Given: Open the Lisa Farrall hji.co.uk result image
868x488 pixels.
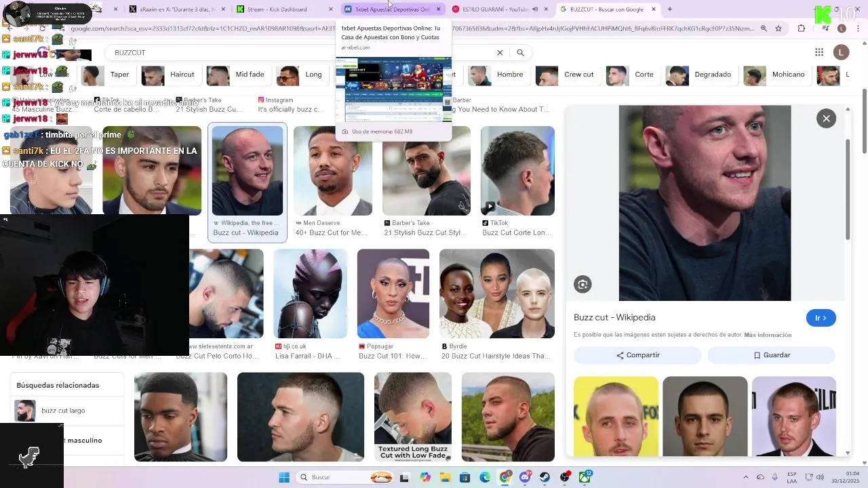Looking at the screenshot, I should tap(311, 293).
